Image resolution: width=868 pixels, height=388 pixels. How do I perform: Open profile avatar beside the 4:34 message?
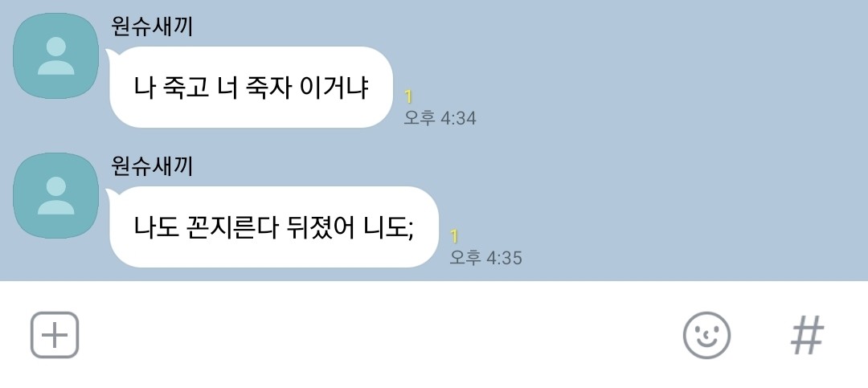tap(56, 56)
